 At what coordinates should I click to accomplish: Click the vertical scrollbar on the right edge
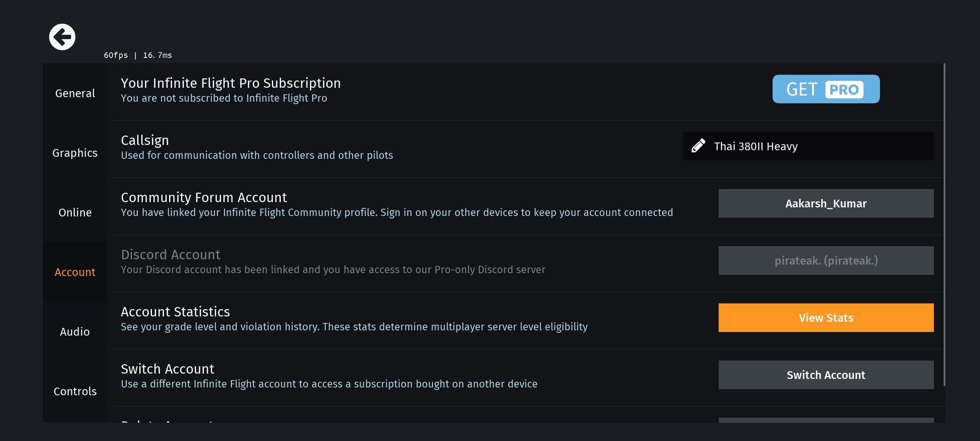[944, 225]
